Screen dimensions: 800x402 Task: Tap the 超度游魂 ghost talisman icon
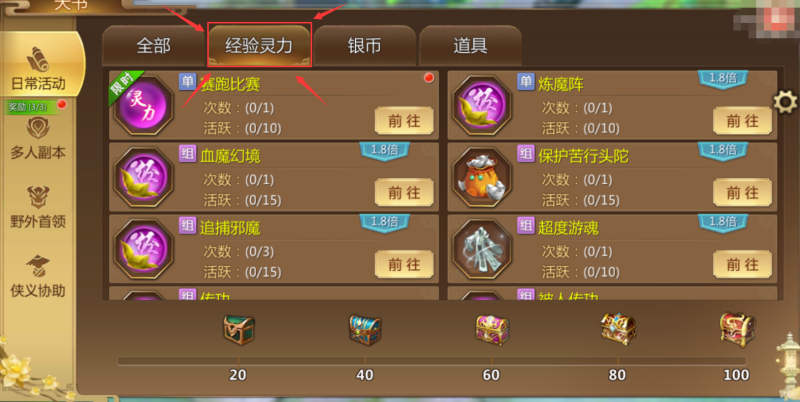coord(482,249)
